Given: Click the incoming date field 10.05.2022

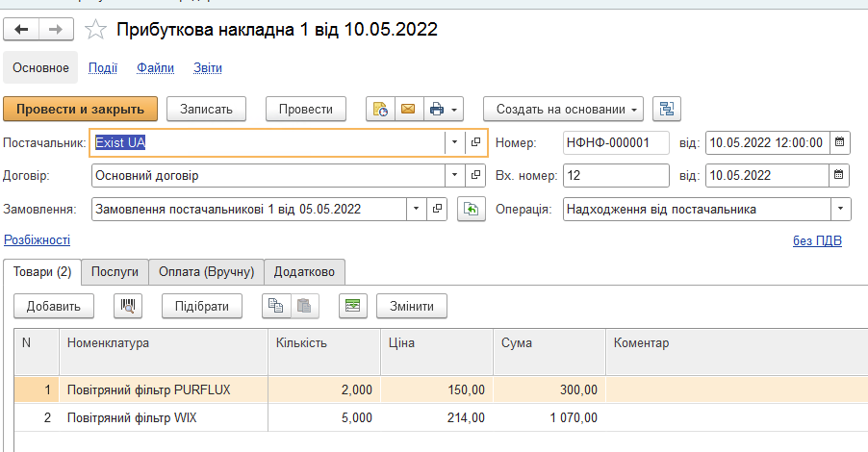Looking at the screenshot, I should coord(767,175).
